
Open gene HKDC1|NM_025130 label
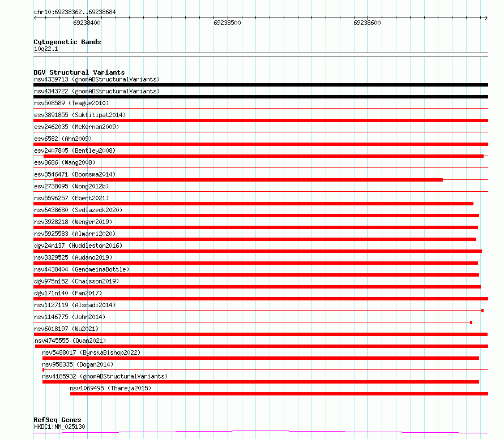click(59, 427)
